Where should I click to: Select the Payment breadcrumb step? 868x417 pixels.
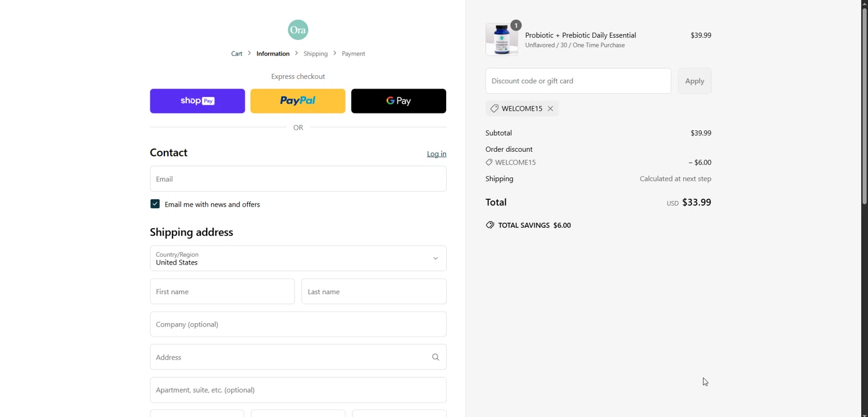pos(353,54)
